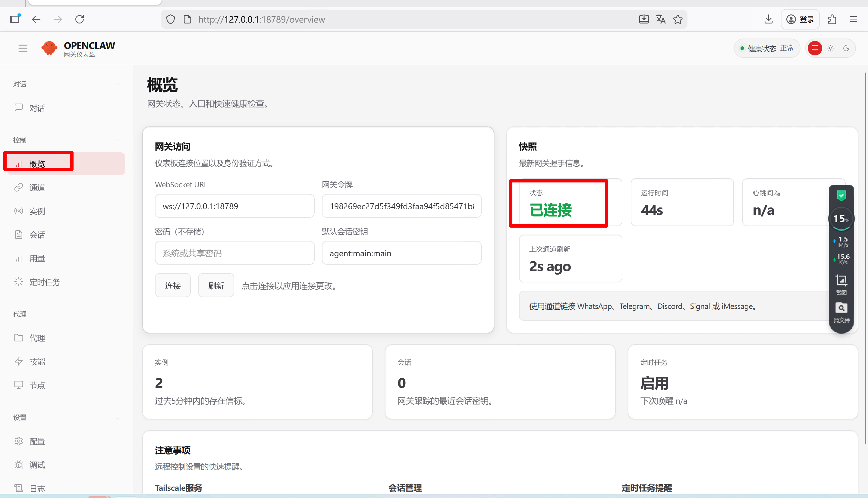The width and height of the screenshot is (868, 498).
Task: Select 用量 usage in sidebar
Action: tap(37, 258)
